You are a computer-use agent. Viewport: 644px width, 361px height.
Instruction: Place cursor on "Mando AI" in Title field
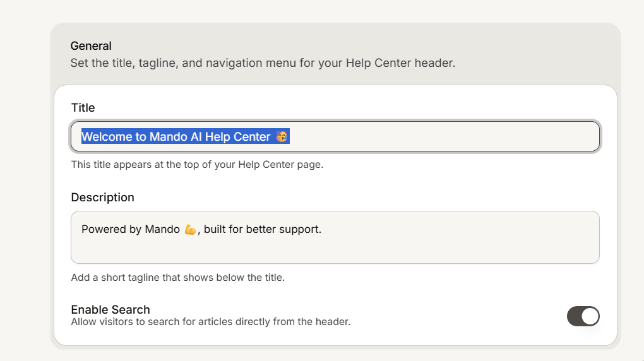tap(176, 136)
